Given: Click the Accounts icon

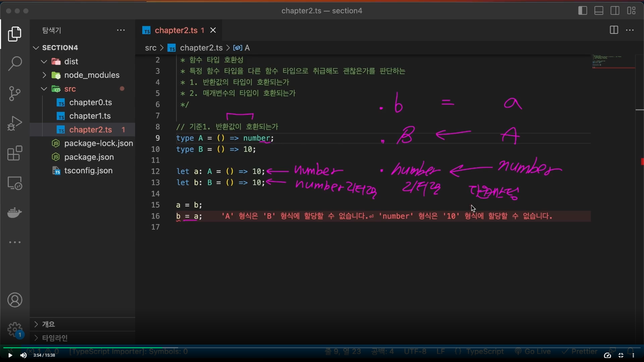Looking at the screenshot, I should click(x=15, y=300).
